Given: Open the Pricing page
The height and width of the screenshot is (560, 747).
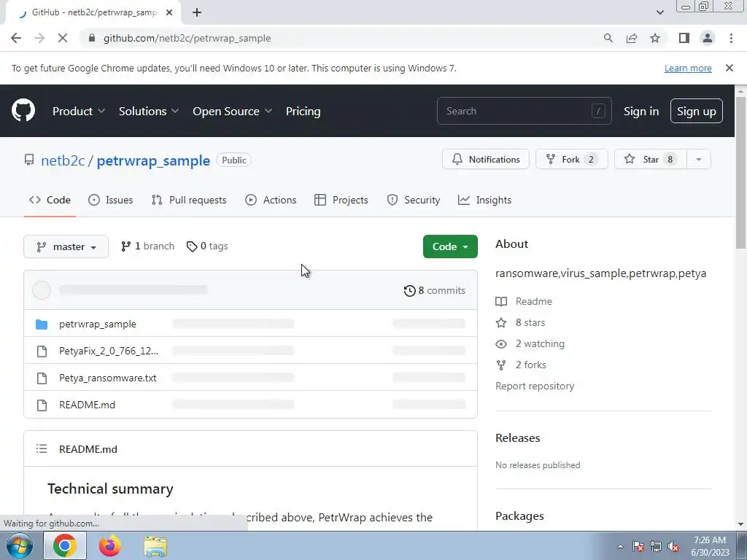Looking at the screenshot, I should coord(303,111).
